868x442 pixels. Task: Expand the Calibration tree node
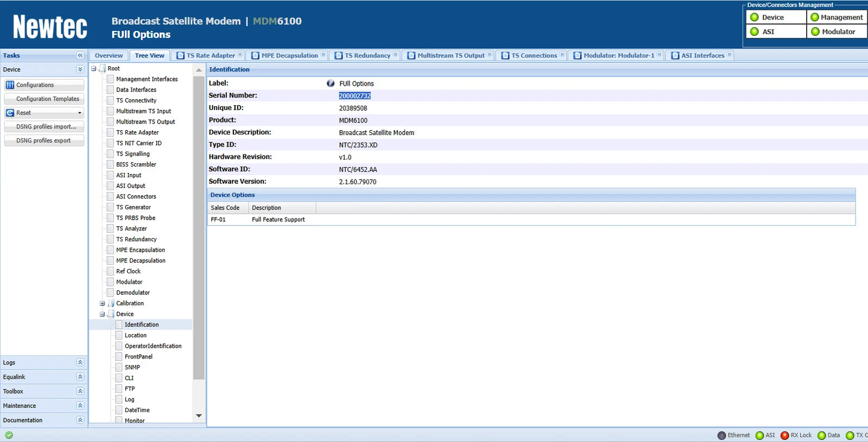coord(102,304)
